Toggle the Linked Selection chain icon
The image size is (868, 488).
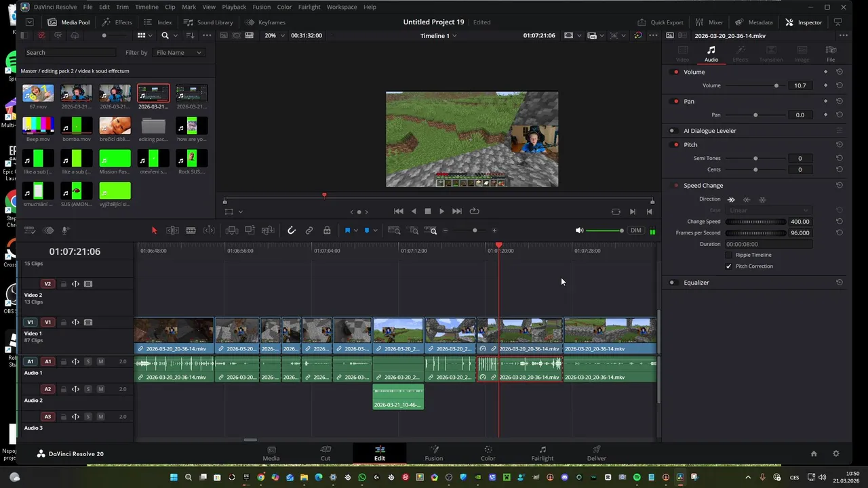coord(309,230)
